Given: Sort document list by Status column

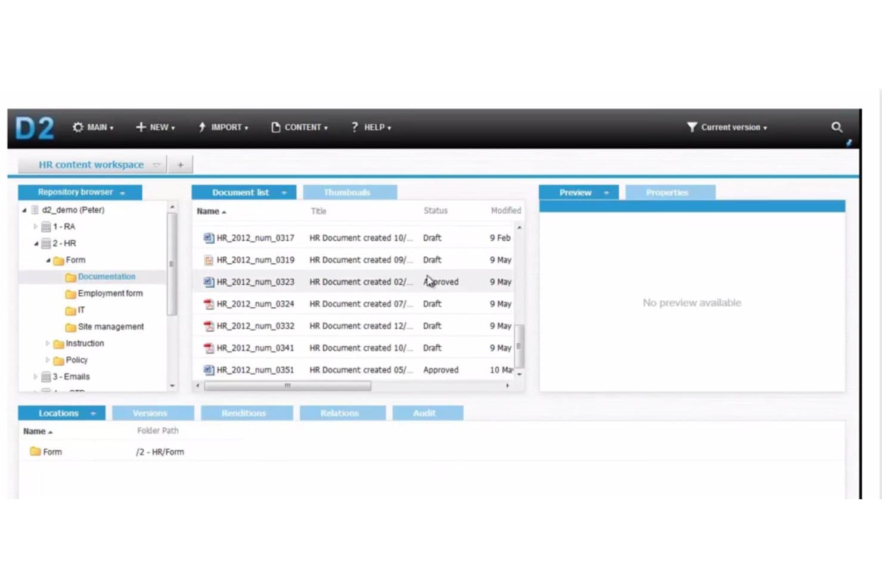Looking at the screenshot, I should pos(435,211).
